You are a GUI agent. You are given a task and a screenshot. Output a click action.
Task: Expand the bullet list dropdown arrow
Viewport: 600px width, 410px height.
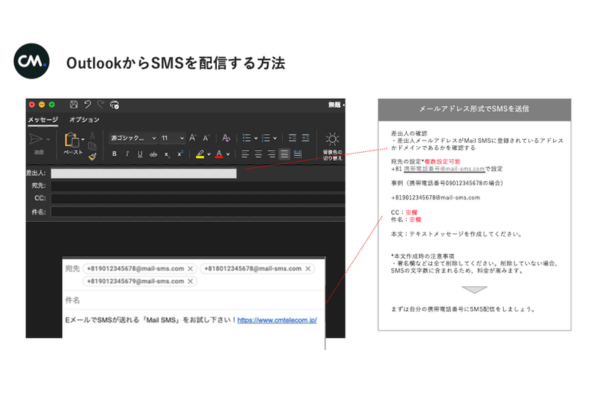pyautogui.click(x=257, y=137)
